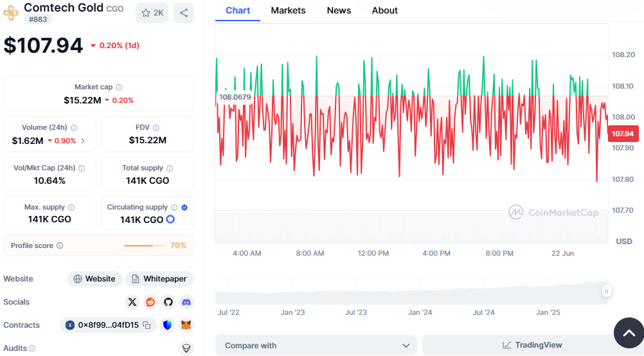This screenshot has width=644, height=356.
Task: Expand Volume (24h) details chevron
Action: (83, 141)
